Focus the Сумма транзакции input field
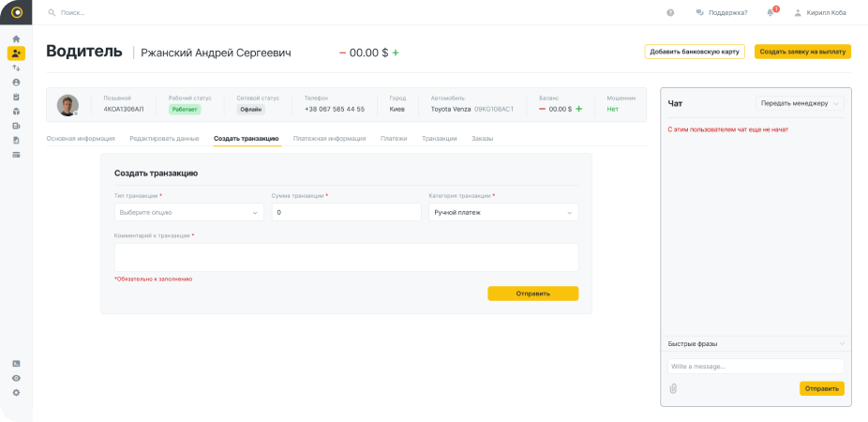This screenshot has height=422, width=868. (x=346, y=213)
